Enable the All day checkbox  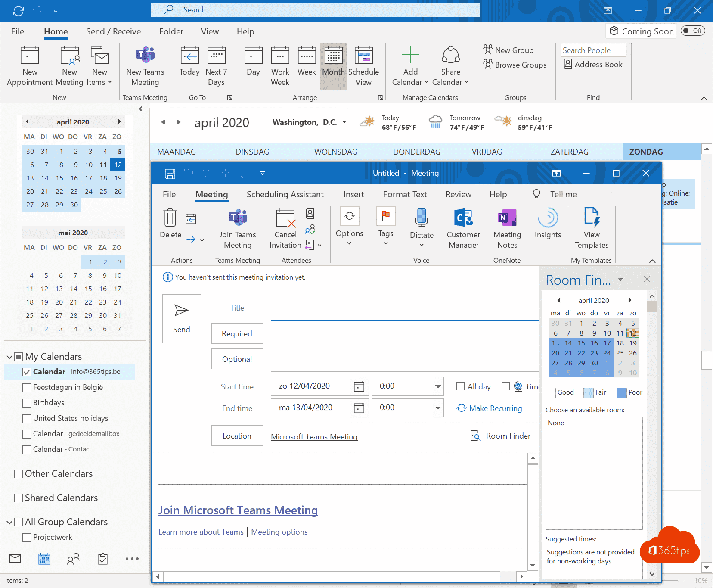[x=461, y=386]
